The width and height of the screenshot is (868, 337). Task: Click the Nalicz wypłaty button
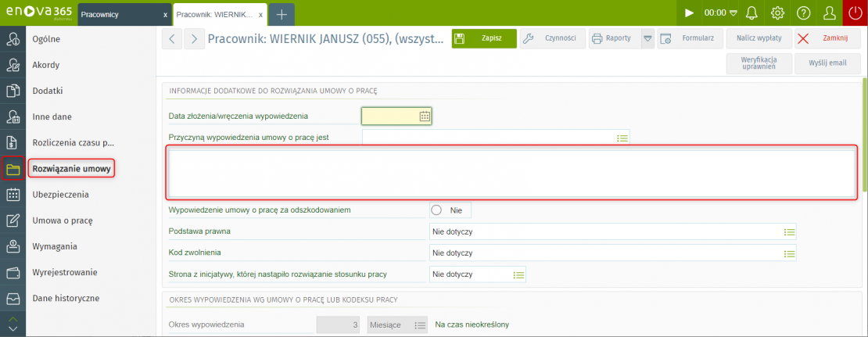pos(759,39)
